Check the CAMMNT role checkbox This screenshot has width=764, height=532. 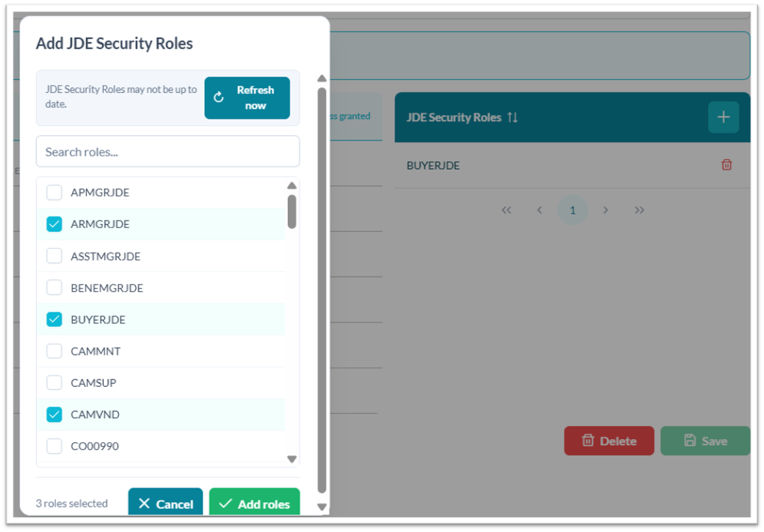click(54, 351)
